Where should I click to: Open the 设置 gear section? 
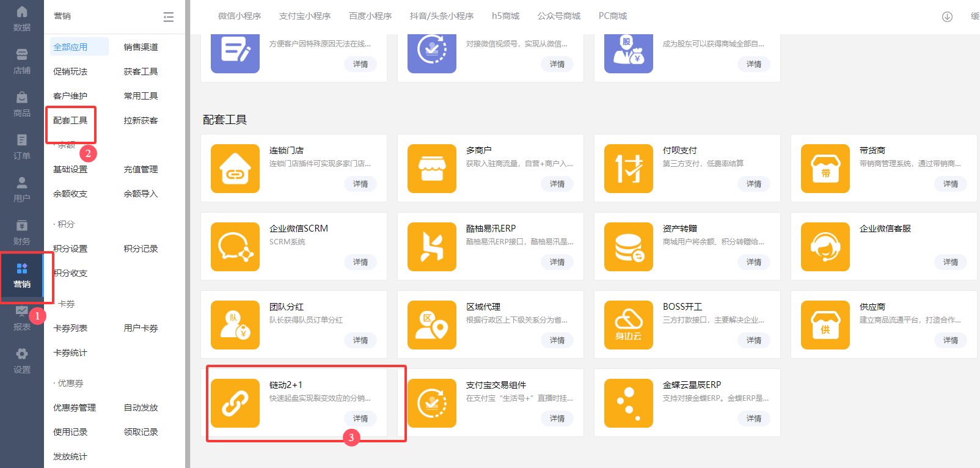point(22,361)
